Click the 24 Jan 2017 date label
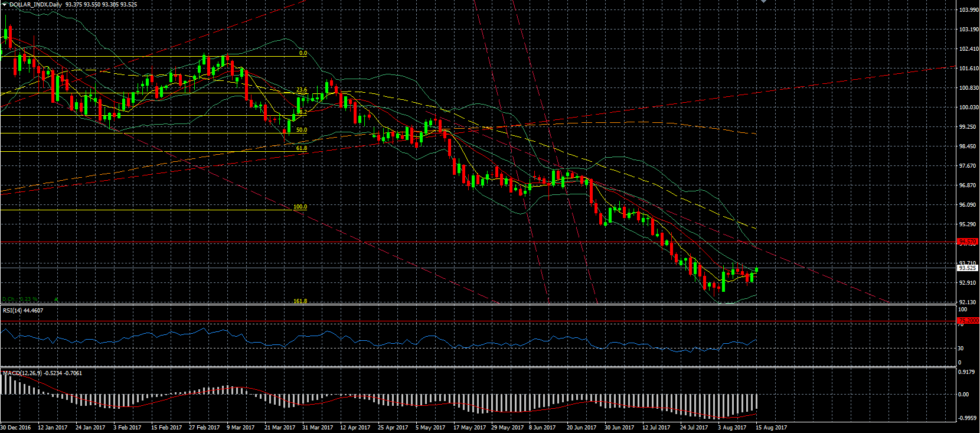 click(x=90, y=428)
